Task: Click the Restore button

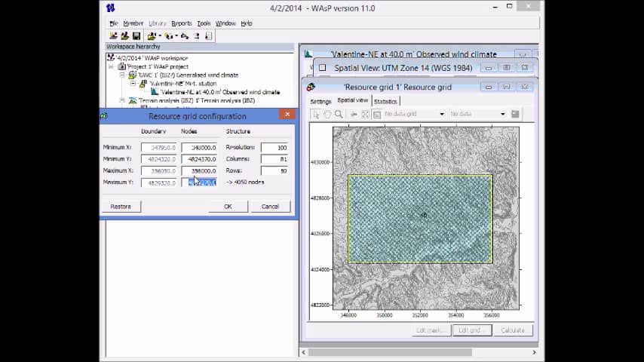Action: (121, 207)
